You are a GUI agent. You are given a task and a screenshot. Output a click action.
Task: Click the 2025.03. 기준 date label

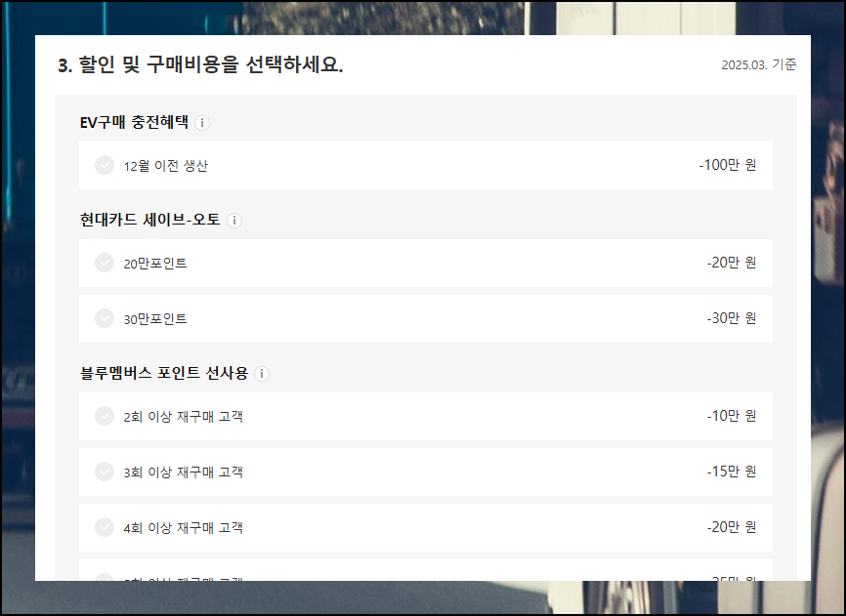coord(759,64)
